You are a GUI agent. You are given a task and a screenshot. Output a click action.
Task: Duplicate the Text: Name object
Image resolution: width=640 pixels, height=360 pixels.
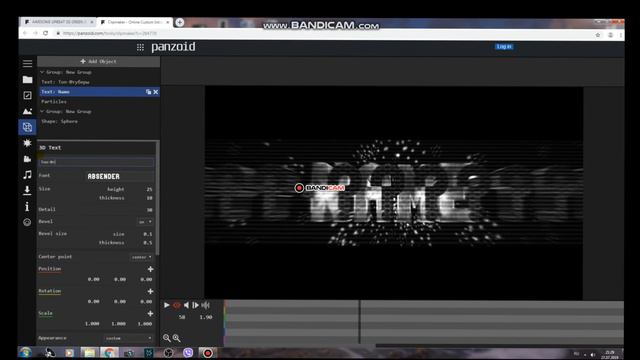click(x=149, y=92)
